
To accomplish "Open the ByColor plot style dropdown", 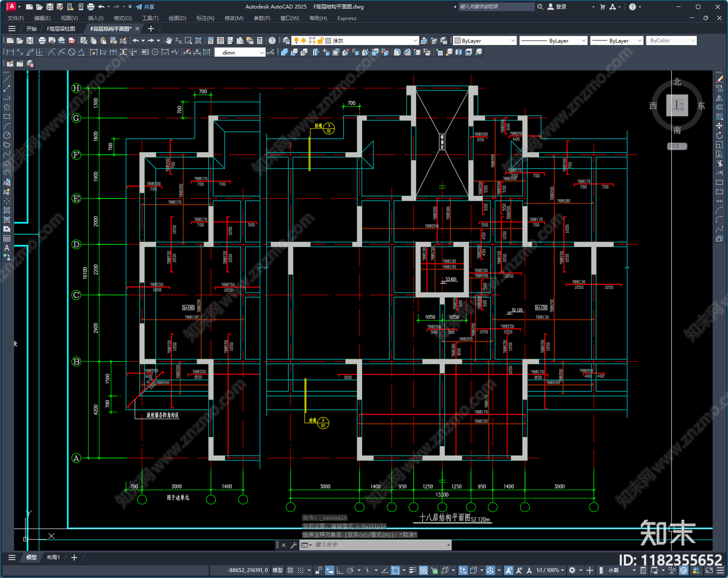I will (671, 41).
